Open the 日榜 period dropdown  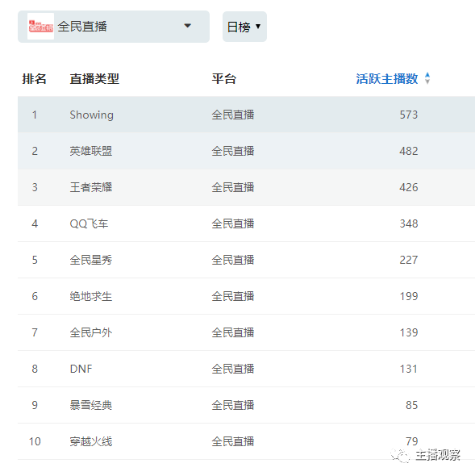click(244, 27)
